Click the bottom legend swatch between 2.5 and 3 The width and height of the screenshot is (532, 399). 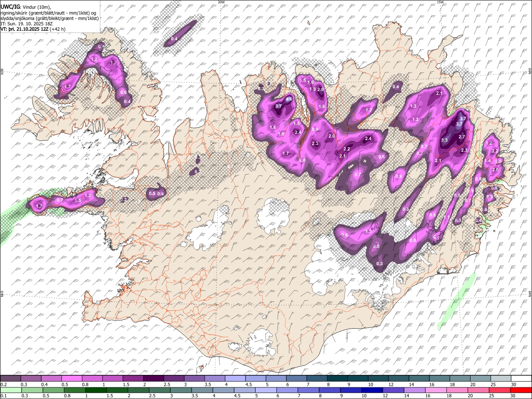(160, 390)
